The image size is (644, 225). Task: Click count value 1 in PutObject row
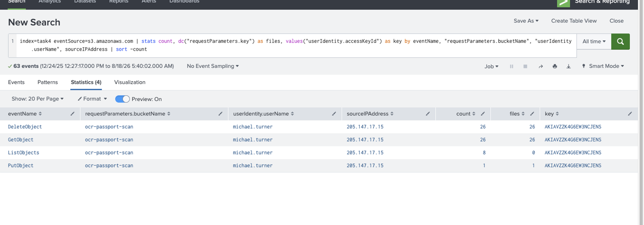(x=484, y=165)
